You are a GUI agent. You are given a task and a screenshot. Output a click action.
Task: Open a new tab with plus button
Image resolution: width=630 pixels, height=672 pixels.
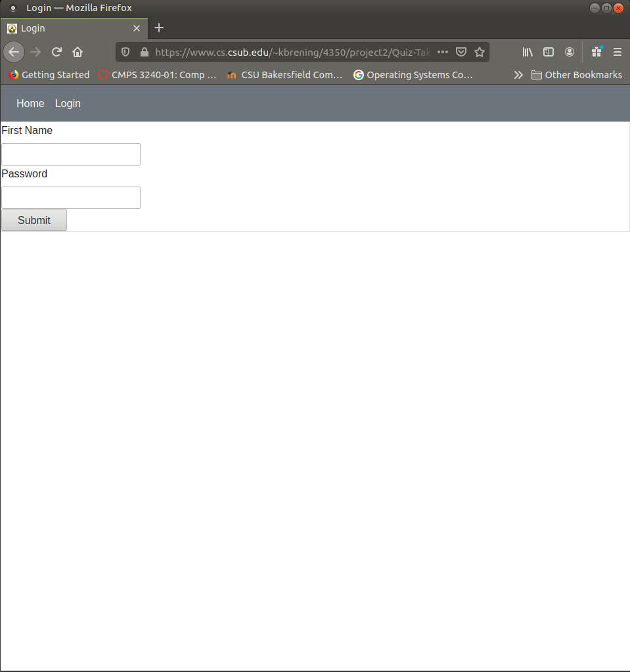(159, 28)
